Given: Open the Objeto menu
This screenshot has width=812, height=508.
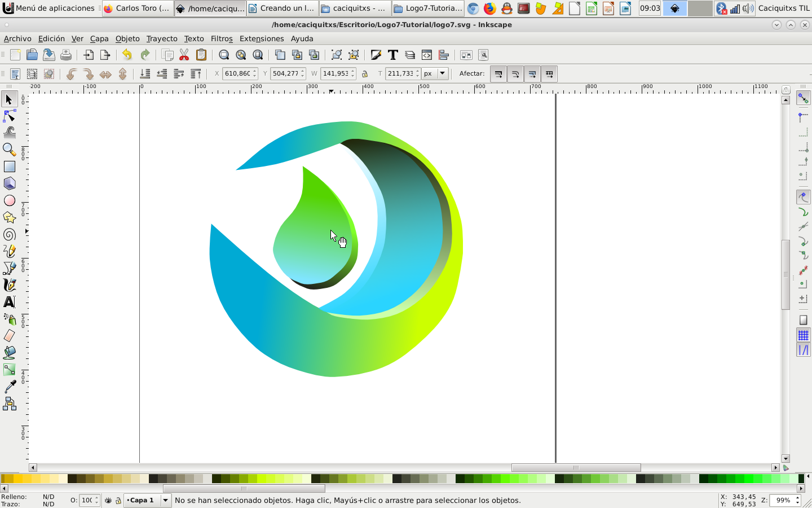Looking at the screenshot, I should coord(127,38).
